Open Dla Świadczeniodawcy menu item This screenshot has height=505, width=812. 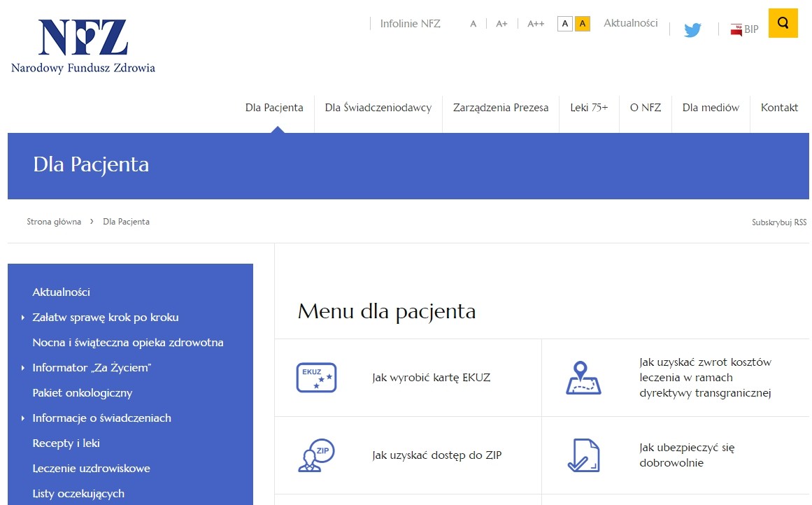coord(378,108)
